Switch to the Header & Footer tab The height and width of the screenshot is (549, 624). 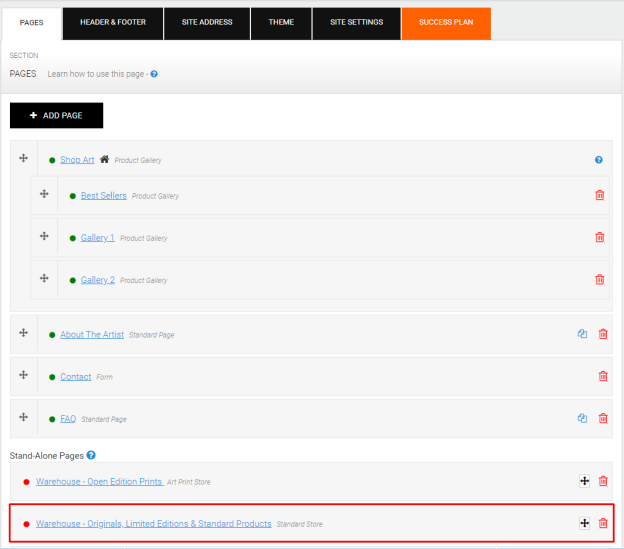click(113, 23)
